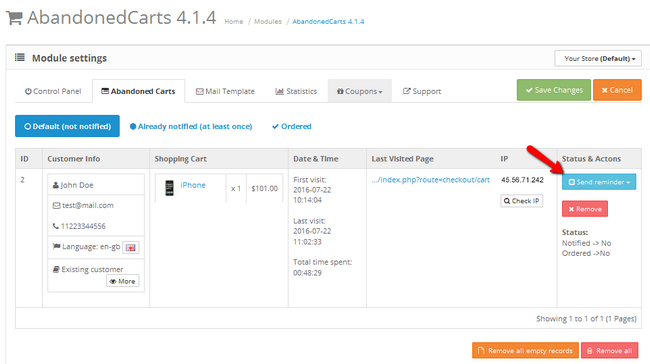Switch to the Control Panel tab

tap(53, 91)
